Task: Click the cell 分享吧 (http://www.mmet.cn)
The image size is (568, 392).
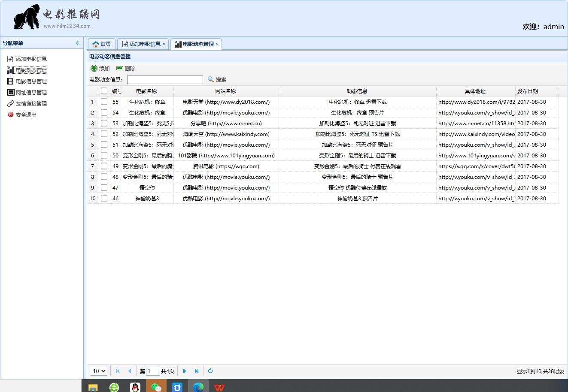Action: pyautogui.click(x=226, y=124)
